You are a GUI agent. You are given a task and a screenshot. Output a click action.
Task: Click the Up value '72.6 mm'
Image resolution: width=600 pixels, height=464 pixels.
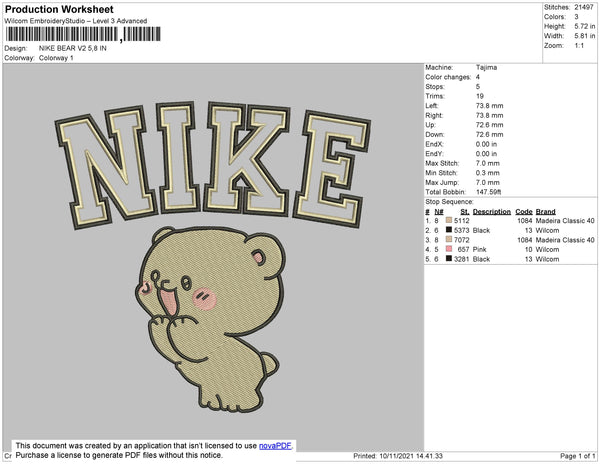coord(489,125)
